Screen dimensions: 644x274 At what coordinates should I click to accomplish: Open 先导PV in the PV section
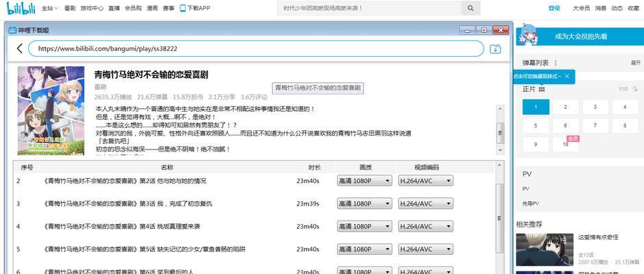pyautogui.click(x=530, y=203)
